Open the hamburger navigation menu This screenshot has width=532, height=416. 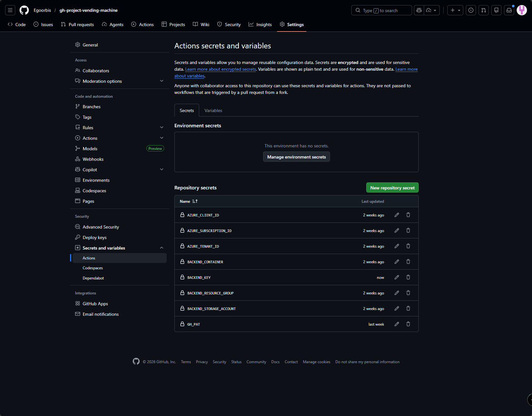(x=10, y=10)
